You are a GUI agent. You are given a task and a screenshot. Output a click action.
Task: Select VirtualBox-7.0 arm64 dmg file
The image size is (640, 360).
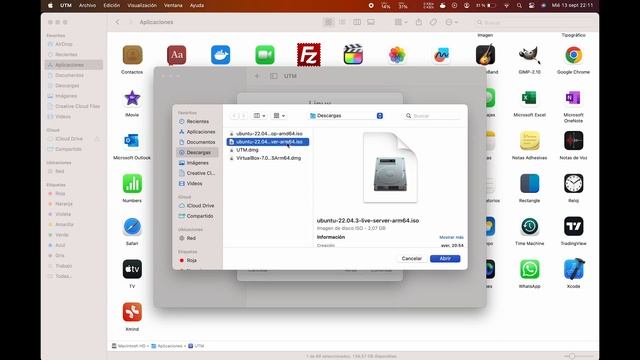tap(268, 158)
